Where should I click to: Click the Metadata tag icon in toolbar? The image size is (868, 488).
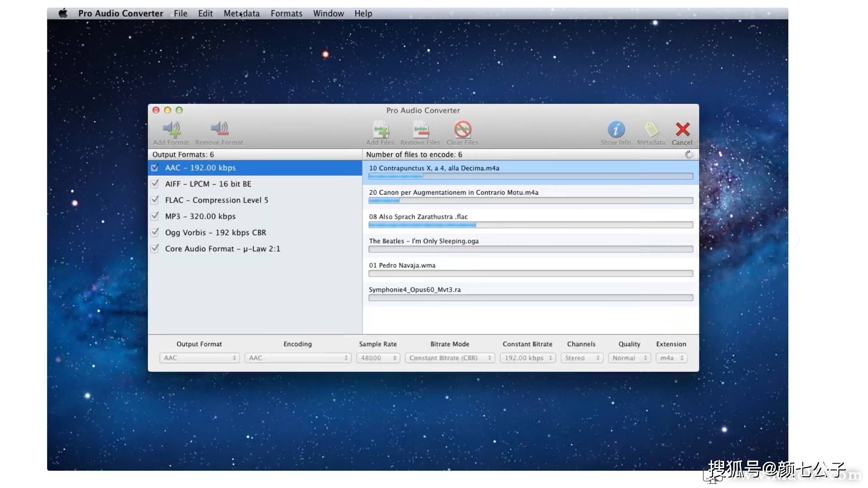pyautogui.click(x=651, y=129)
